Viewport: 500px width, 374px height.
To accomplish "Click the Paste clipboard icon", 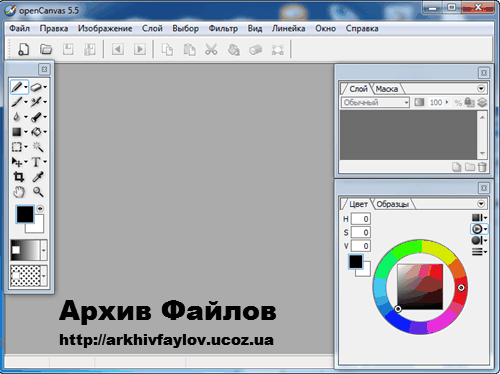I will (189, 50).
